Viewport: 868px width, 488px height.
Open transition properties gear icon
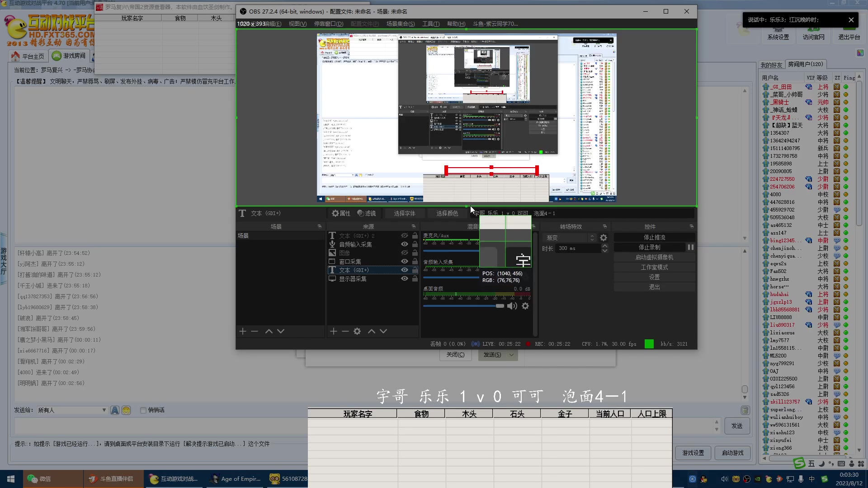pos(604,238)
